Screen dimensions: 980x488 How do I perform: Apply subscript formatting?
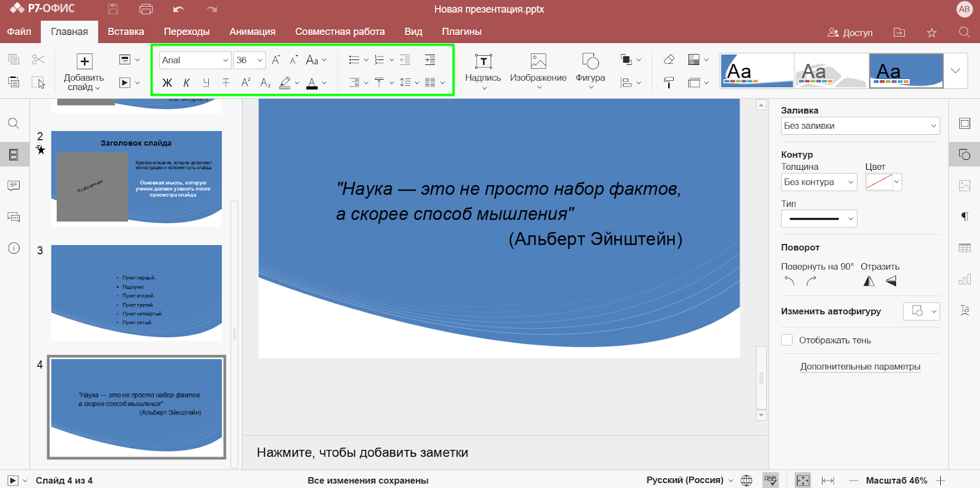265,82
